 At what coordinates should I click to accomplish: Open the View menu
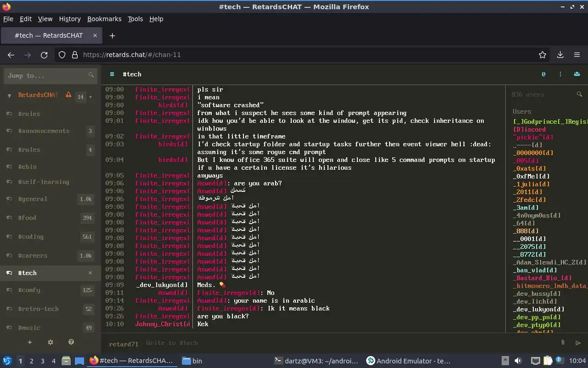[45, 19]
